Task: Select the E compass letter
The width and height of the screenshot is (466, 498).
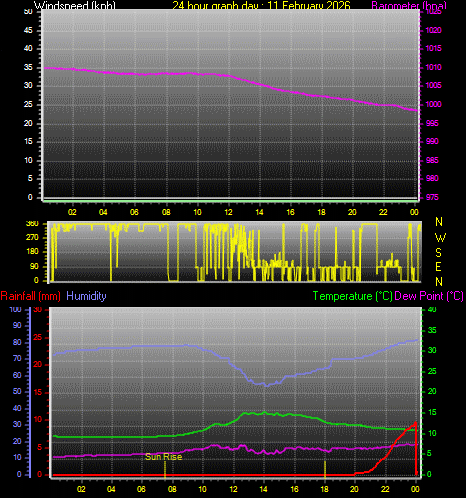Action: coord(439,267)
